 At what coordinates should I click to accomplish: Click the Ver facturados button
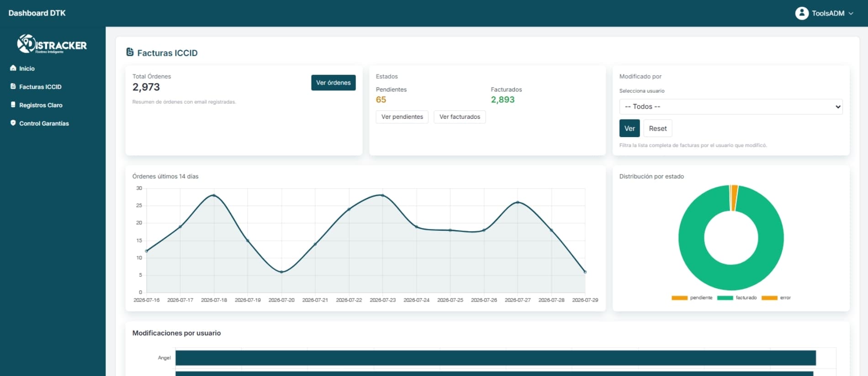point(460,117)
